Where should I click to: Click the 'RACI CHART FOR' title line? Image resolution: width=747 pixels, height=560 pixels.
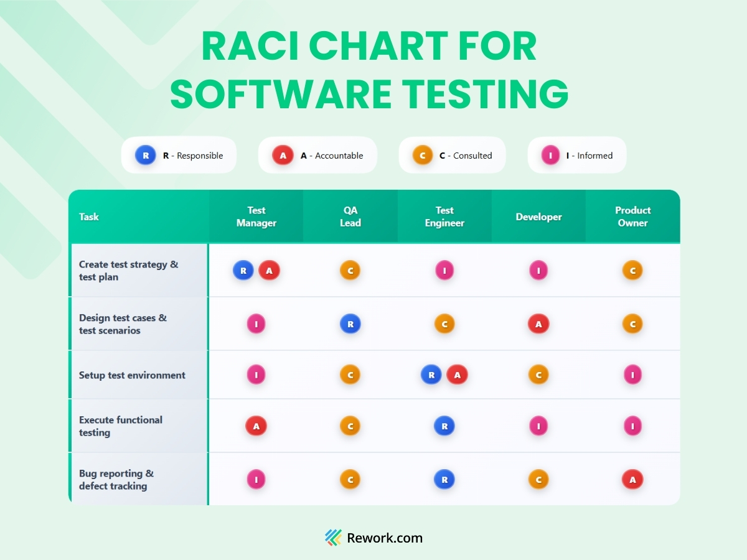point(369,47)
